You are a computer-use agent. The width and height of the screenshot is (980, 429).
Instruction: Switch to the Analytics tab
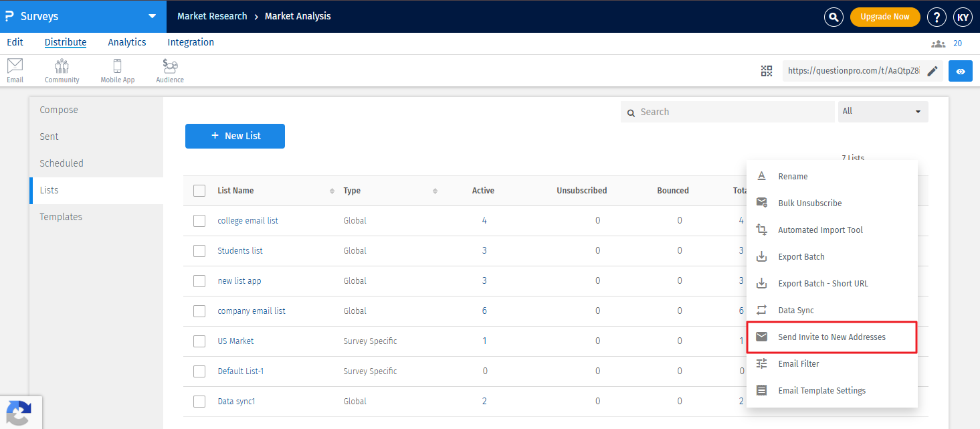pos(127,42)
